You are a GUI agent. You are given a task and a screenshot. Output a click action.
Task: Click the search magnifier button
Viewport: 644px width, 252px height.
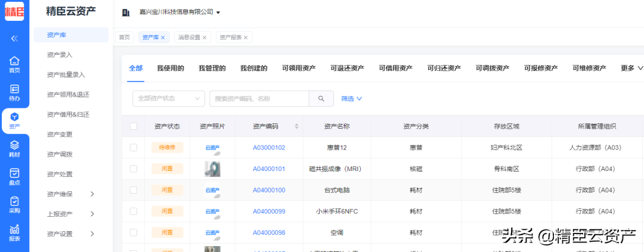[321, 98]
